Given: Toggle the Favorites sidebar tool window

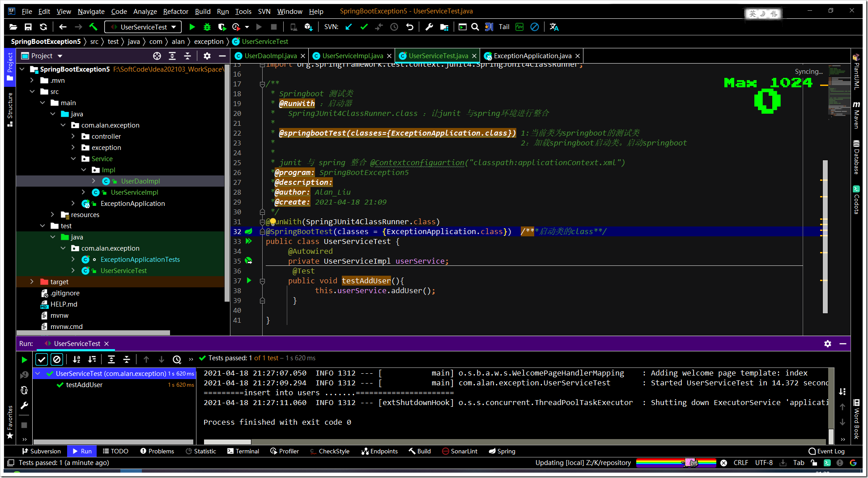Looking at the screenshot, I should point(10,422).
